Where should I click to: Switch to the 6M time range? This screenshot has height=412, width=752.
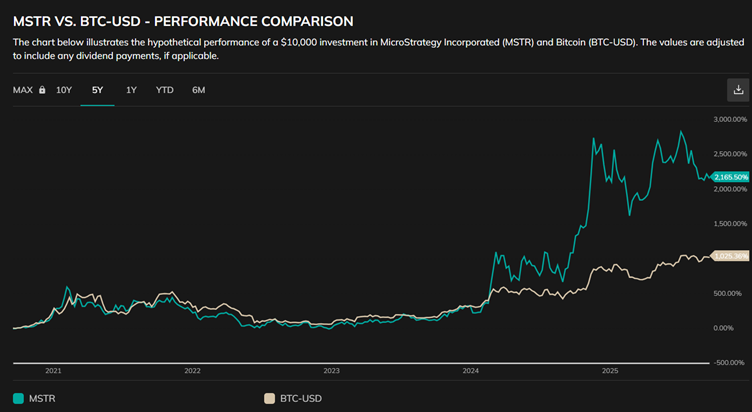click(199, 90)
